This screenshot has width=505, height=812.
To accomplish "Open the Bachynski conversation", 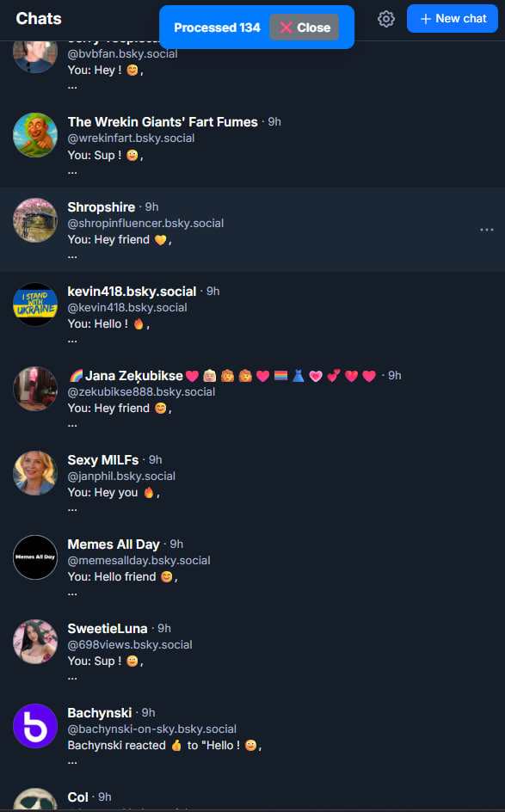I will click(252, 736).
